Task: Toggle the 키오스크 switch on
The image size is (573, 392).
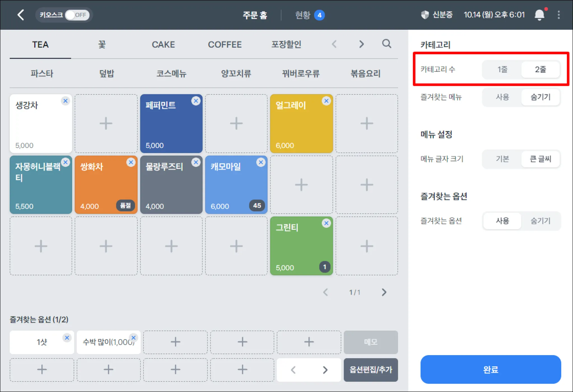Action: 77,15
